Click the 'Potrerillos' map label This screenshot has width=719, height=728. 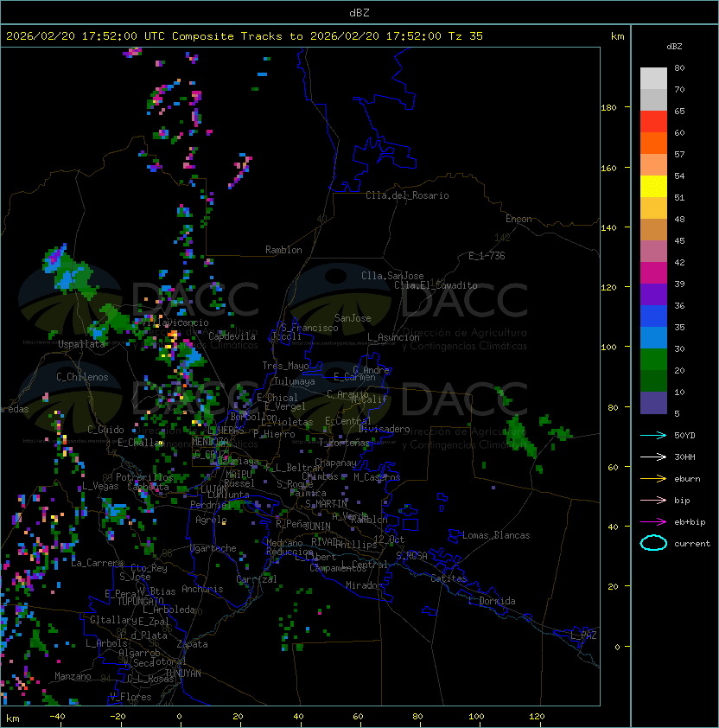click(x=144, y=477)
